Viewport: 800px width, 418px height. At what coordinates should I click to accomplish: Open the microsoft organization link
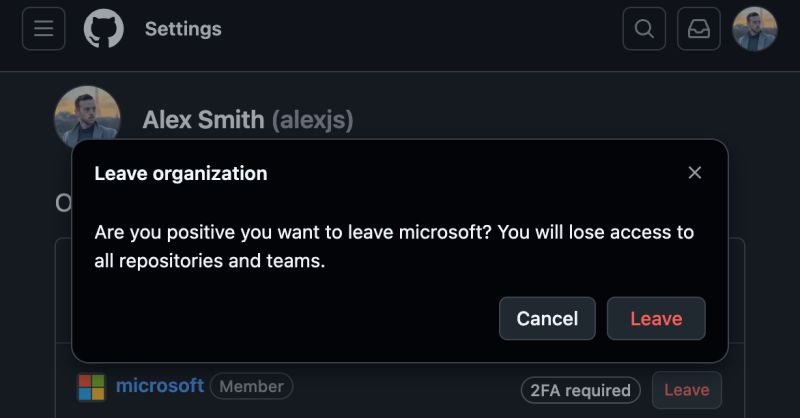(x=160, y=385)
